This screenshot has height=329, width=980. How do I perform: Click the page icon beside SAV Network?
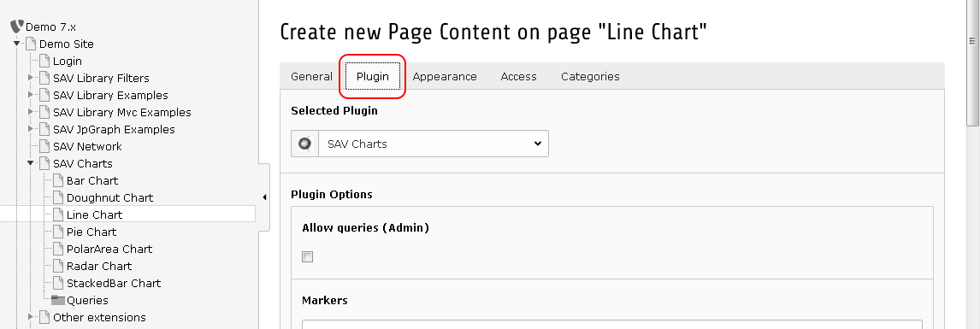44,146
